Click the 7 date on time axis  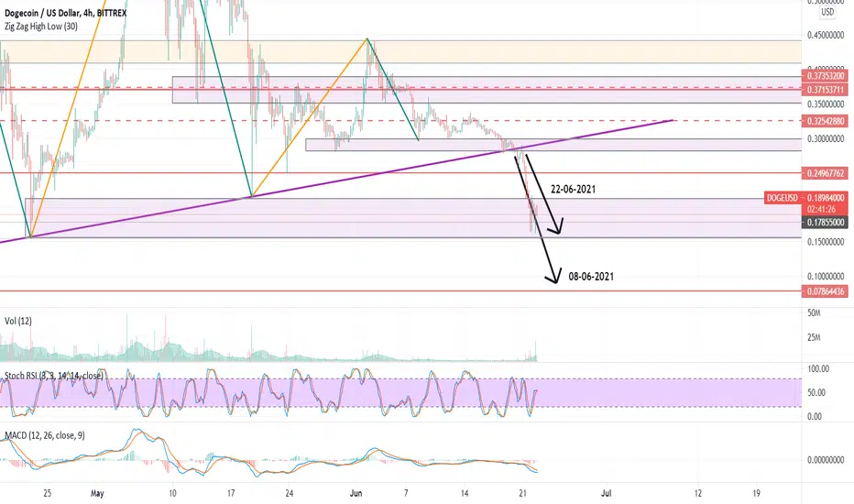[x=406, y=493]
